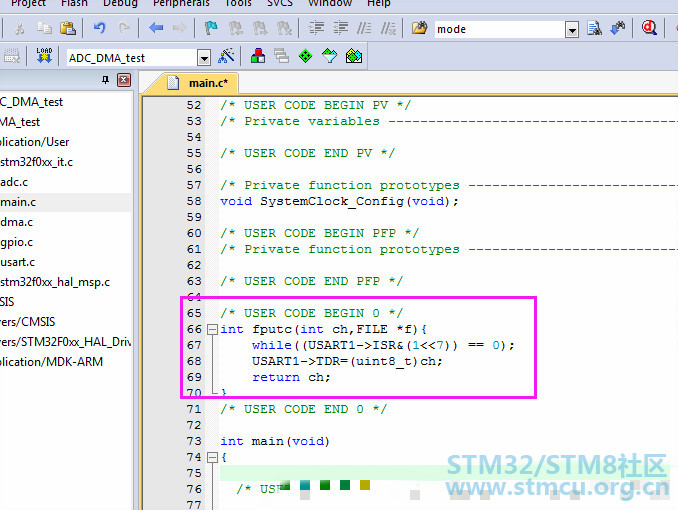This screenshot has height=510, width=678.
Task: Open the SVCS menu
Action: pos(280,3)
